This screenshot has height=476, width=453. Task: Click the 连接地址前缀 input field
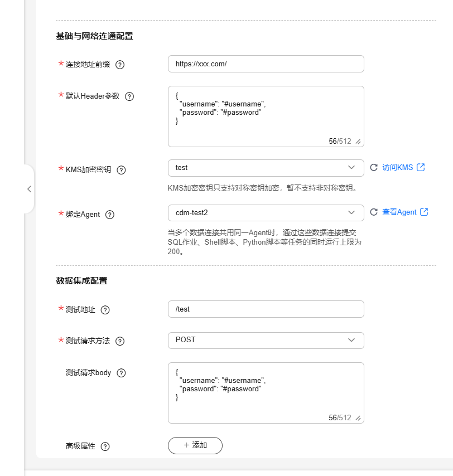[266, 64]
